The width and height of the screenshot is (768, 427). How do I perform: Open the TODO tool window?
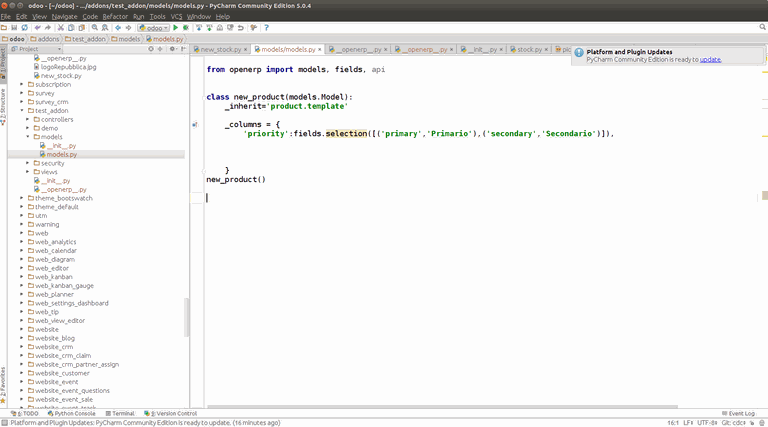(x=24, y=414)
